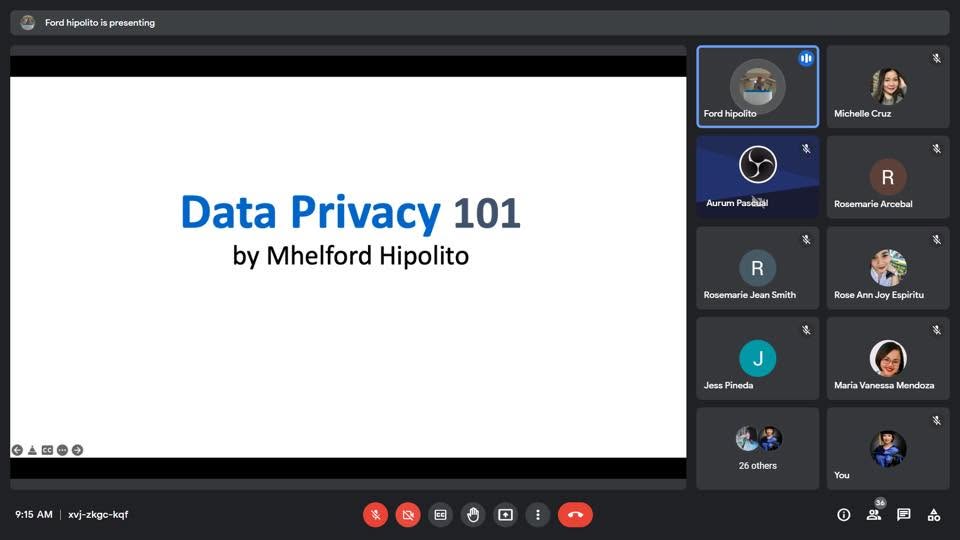Click muted mic icon on Rosemarie Arcebal tile
Image resolution: width=960 pixels, height=540 pixels.
click(x=936, y=149)
